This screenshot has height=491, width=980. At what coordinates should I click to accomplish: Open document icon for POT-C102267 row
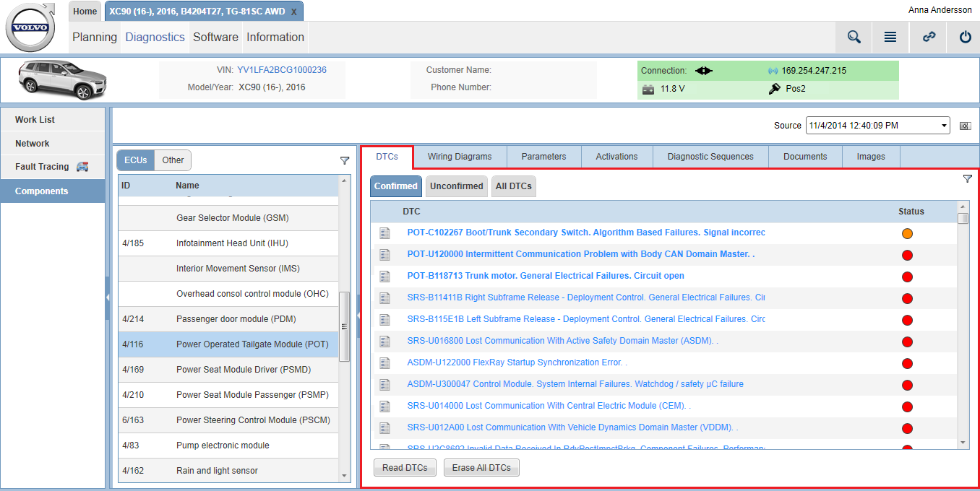coord(384,233)
